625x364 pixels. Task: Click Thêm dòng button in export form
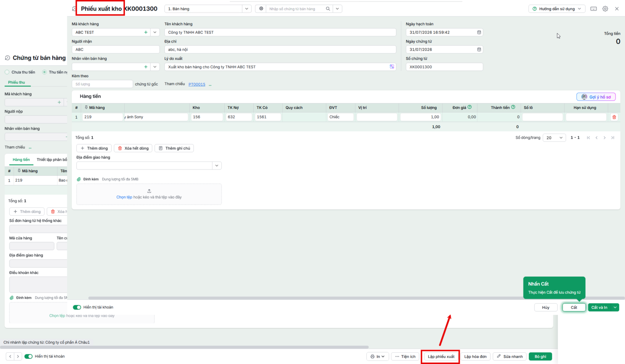[94, 148]
